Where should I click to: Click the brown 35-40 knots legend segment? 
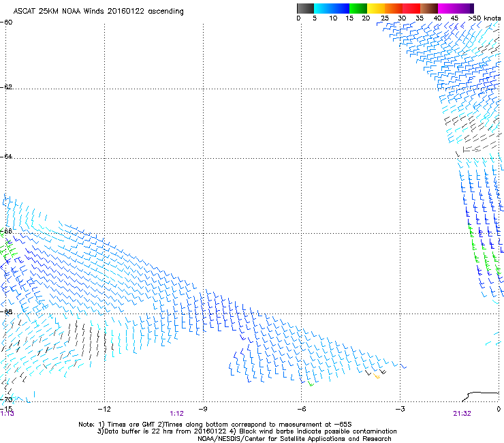pyautogui.click(x=429, y=8)
